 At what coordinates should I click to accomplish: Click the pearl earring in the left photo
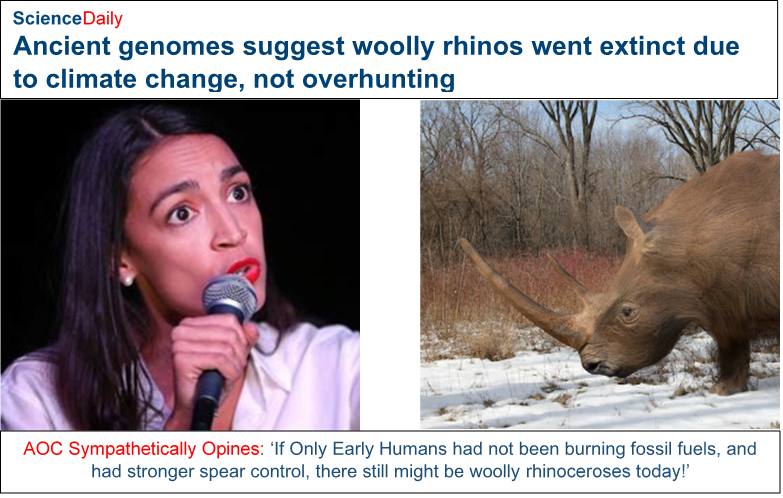coord(128,280)
